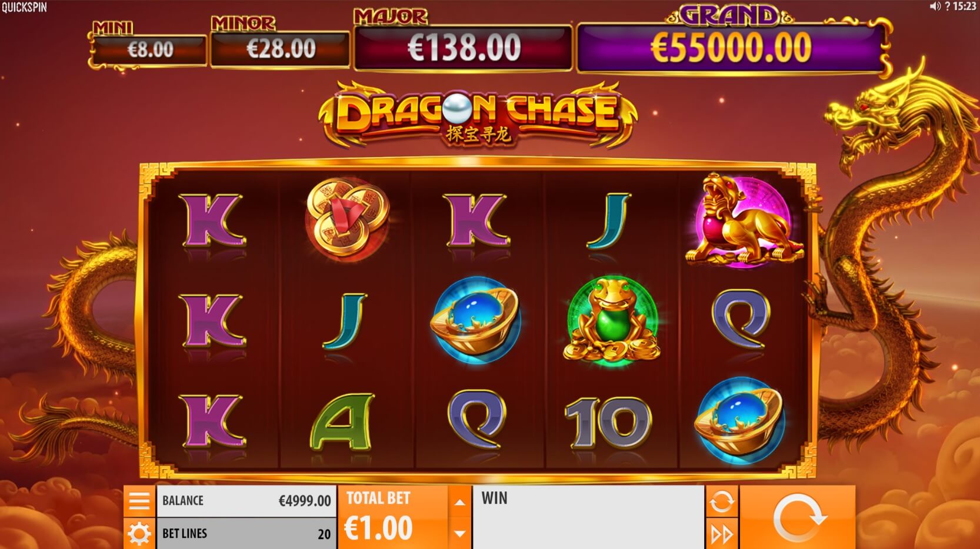Click the large orange spin button
980x549 pixels.
click(x=797, y=517)
